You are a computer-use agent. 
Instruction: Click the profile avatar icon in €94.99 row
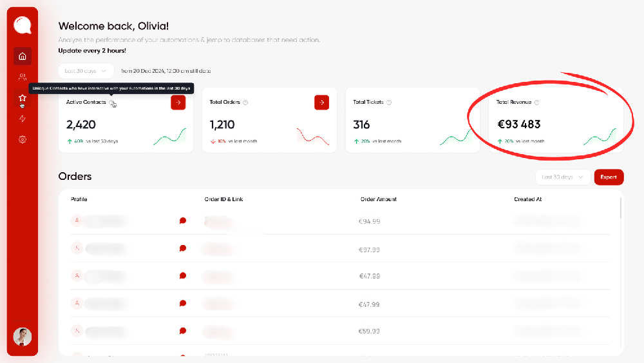[77, 221]
